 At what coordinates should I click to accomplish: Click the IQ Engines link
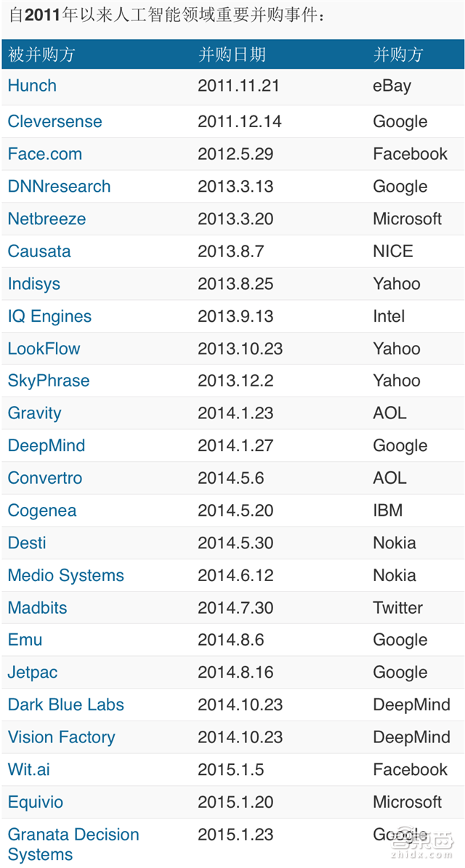pos(49,317)
